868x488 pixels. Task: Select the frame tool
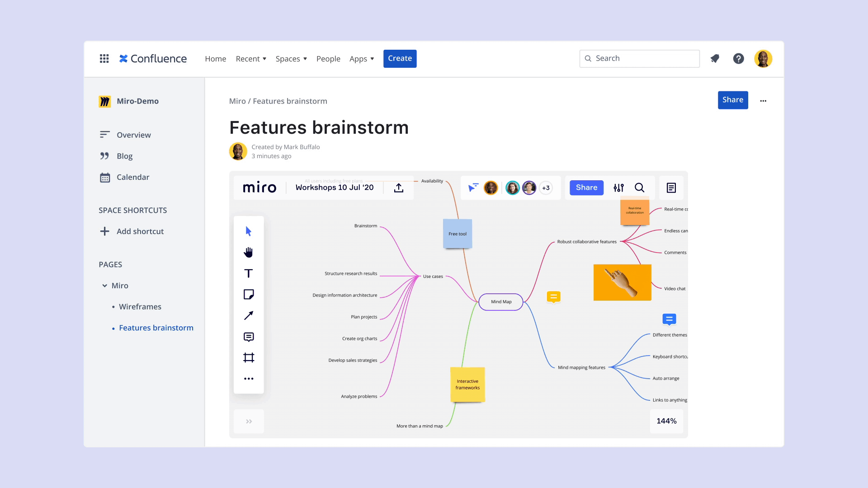tap(248, 358)
